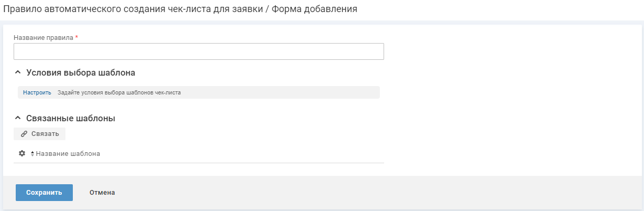Click the Условия выбора шаблона section heading

tap(81, 73)
